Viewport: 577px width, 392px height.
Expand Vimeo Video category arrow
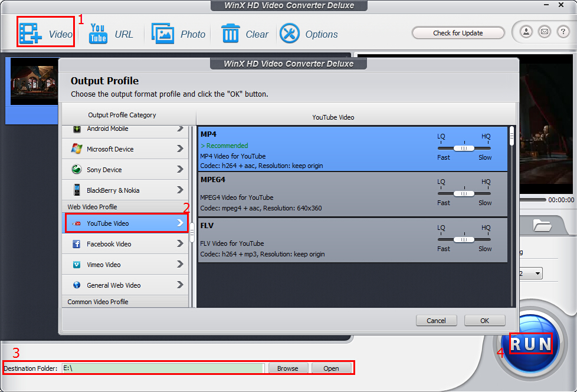coord(180,264)
